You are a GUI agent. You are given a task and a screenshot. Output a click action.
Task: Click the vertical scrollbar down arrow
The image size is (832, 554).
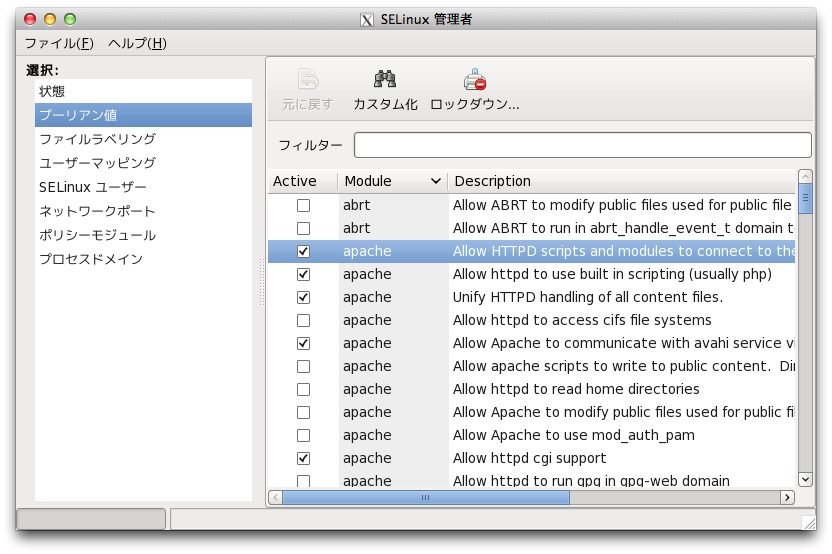[805, 479]
